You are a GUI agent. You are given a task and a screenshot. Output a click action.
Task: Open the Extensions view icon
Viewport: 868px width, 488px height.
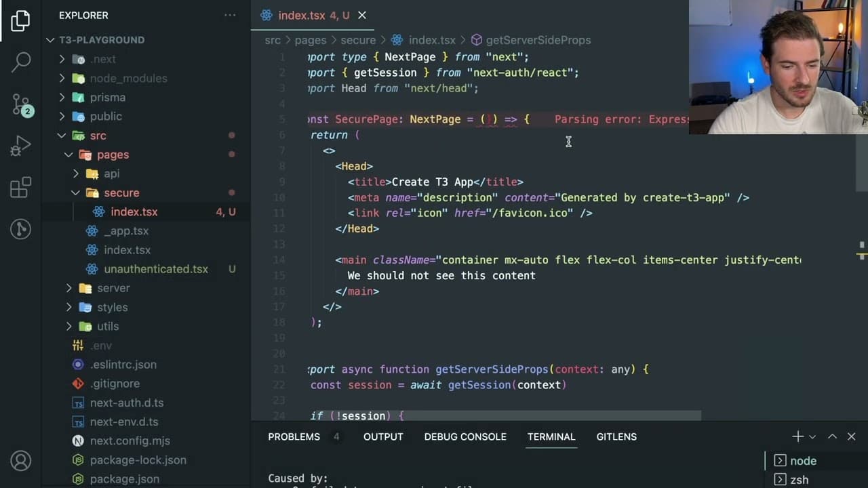21,187
